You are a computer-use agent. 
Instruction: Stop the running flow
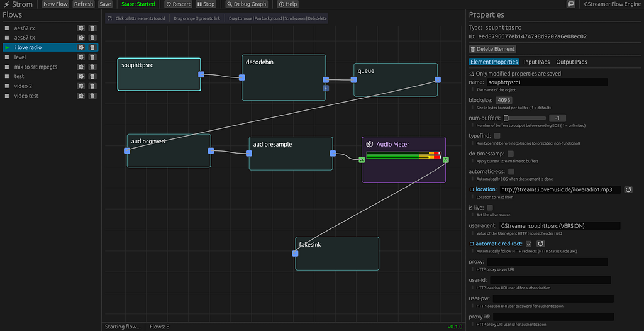tap(206, 4)
